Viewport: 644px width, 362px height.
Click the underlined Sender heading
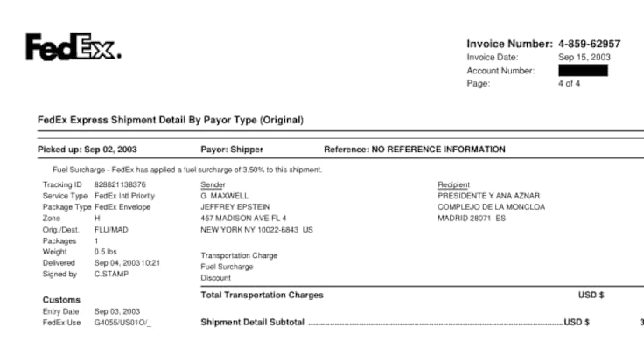tap(213, 185)
